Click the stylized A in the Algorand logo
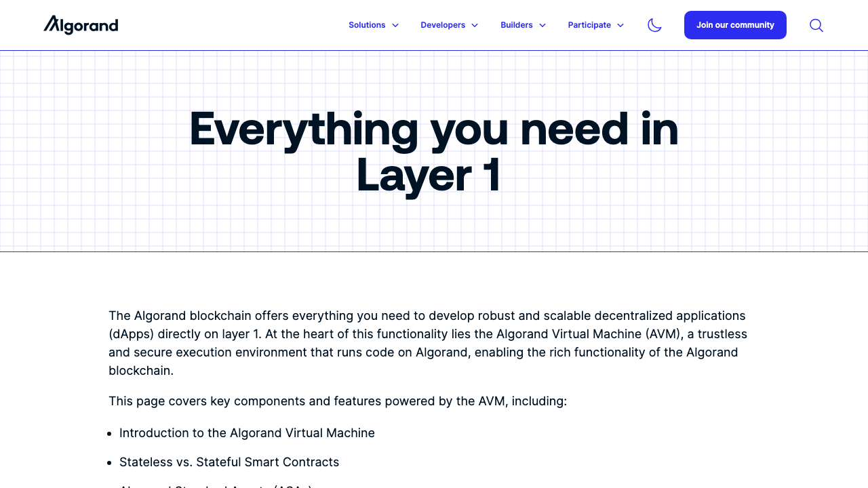The width and height of the screenshot is (868, 488). [x=50, y=25]
